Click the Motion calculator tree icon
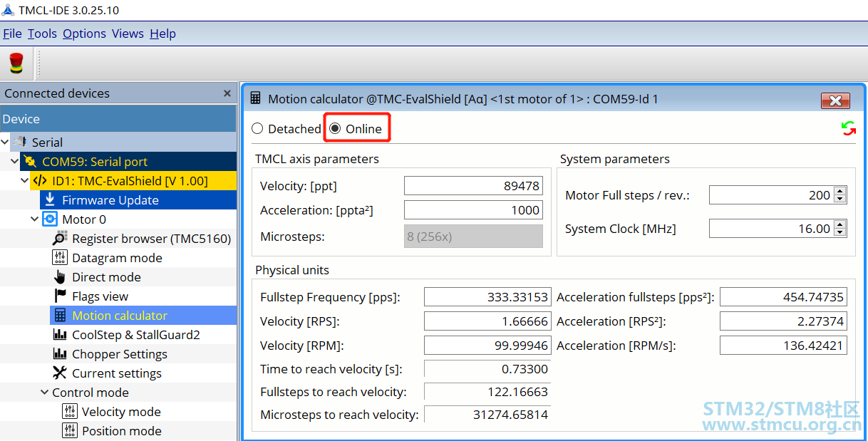Screen dimensions: 868x441 [60, 316]
